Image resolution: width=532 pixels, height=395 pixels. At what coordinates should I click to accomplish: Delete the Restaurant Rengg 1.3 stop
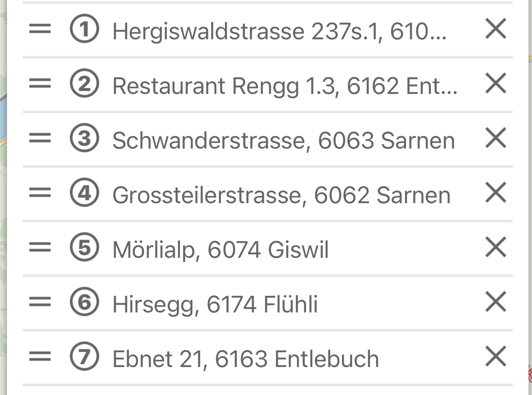pos(496,83)
